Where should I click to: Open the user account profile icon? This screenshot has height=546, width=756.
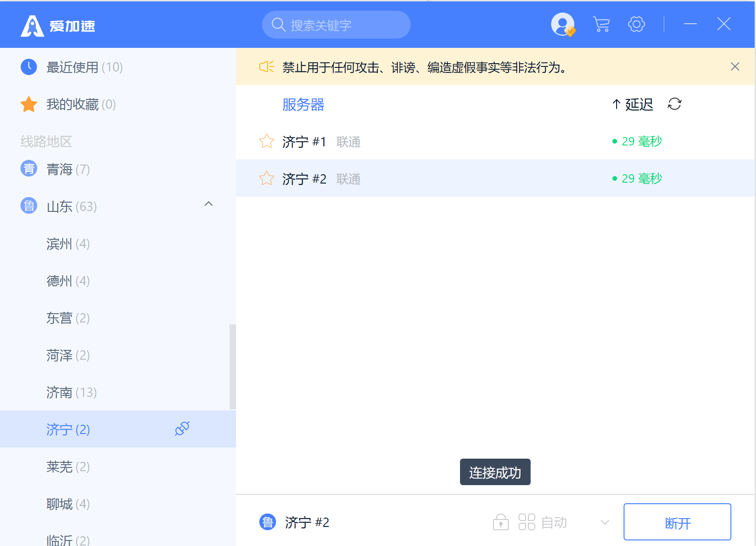[x=562, y=24]
